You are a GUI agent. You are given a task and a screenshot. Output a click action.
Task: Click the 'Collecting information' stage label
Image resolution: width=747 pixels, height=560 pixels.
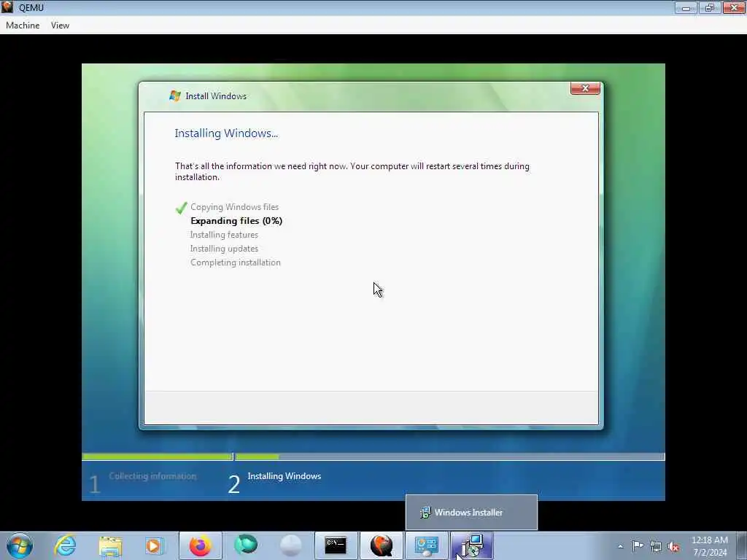152,475
